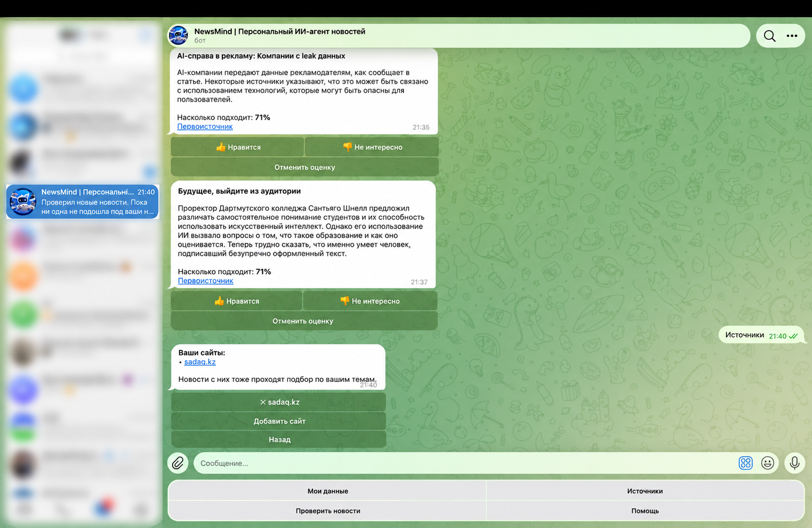Click the NewsMind bot avatar in header
Image resolution: width=812 pixels, height=528 pixels.
178,36
